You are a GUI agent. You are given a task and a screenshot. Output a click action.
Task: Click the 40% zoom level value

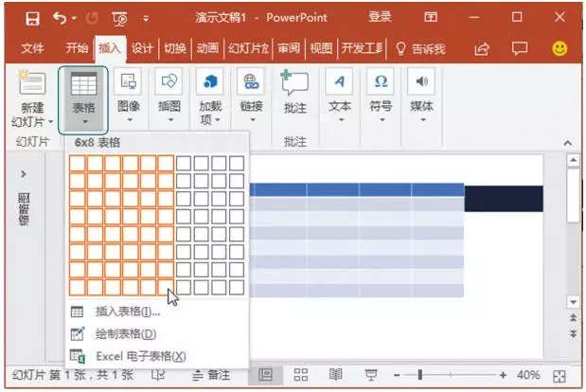pyautogui.click(x=528, y=374)
